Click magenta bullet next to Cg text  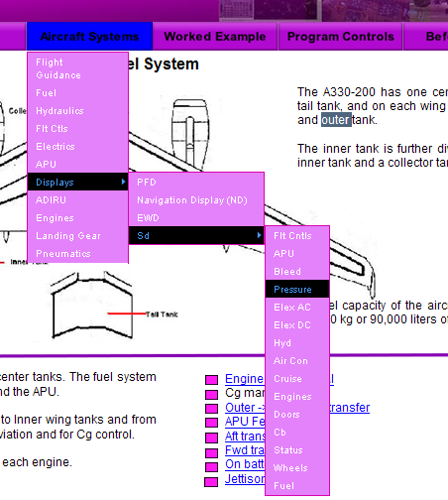click(211, 394)
